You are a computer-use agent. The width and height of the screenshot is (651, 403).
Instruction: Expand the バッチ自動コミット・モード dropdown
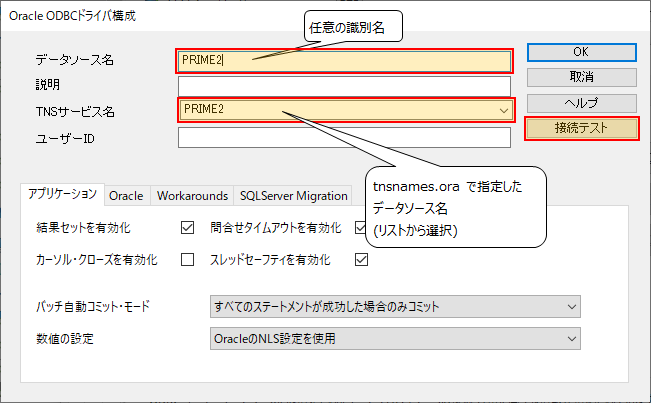(395, 307)
